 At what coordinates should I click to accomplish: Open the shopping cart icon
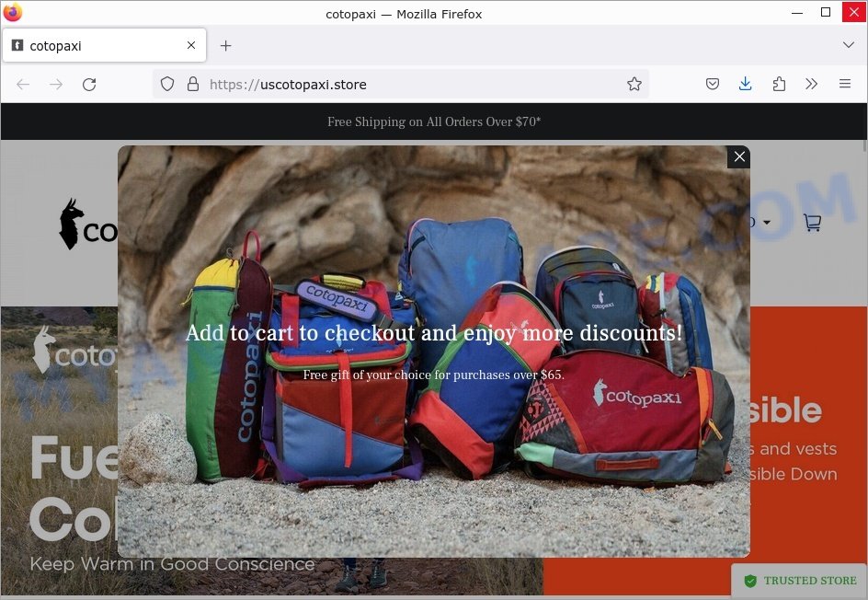coord(812,222)
